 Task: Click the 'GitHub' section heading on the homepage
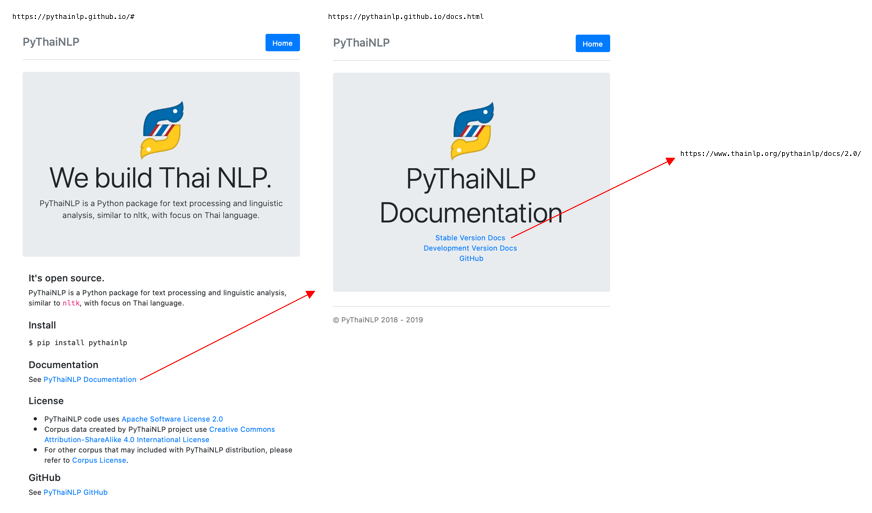coord(44,477)
